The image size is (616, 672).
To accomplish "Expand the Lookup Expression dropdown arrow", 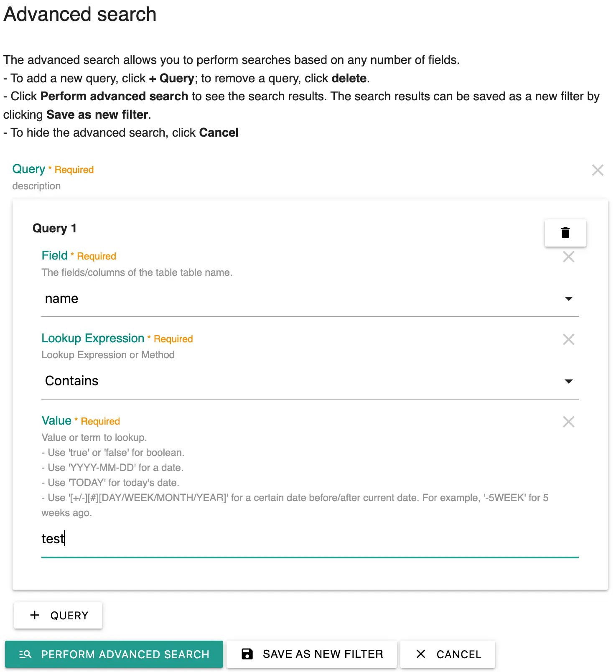I will coord(568,381).
